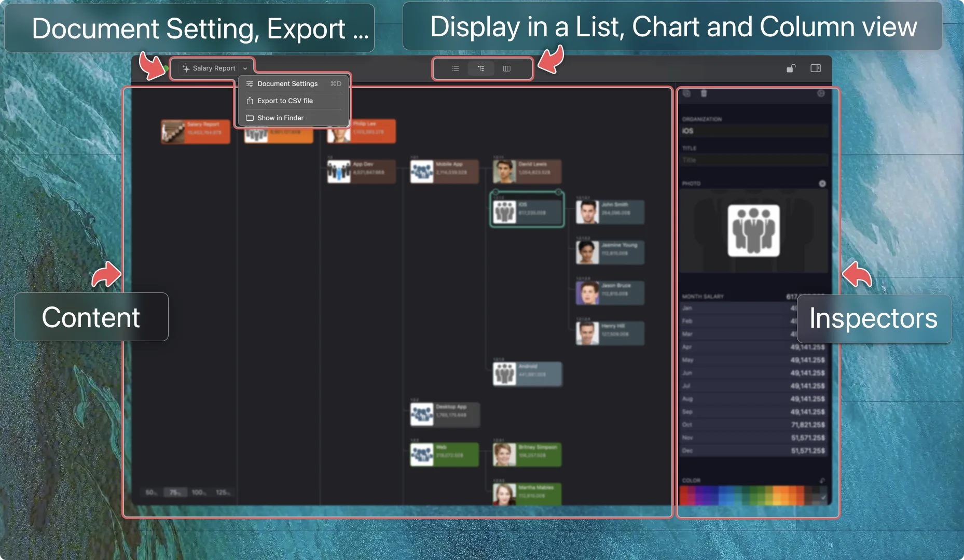The height and width of the screenshot is (560, 964).
Task: Click the duplicate icon in the inspector
Action: coord(686,94)
